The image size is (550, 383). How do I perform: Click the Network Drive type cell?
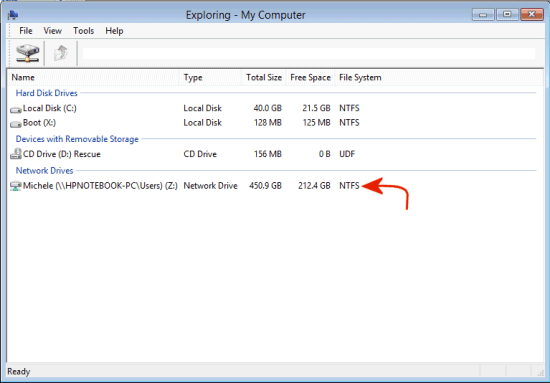pyautogui.click(x=210, y=186)
